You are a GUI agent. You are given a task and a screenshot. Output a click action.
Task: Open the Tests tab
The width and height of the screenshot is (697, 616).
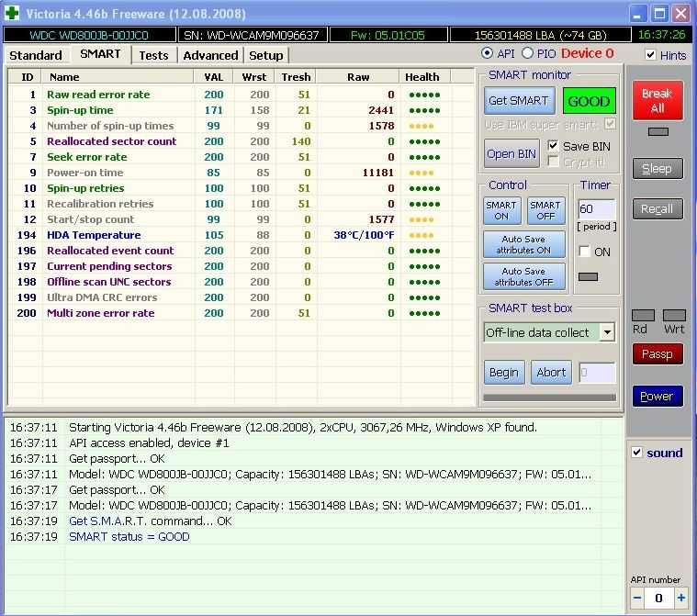pyautogui.click(x=153, y=56)
